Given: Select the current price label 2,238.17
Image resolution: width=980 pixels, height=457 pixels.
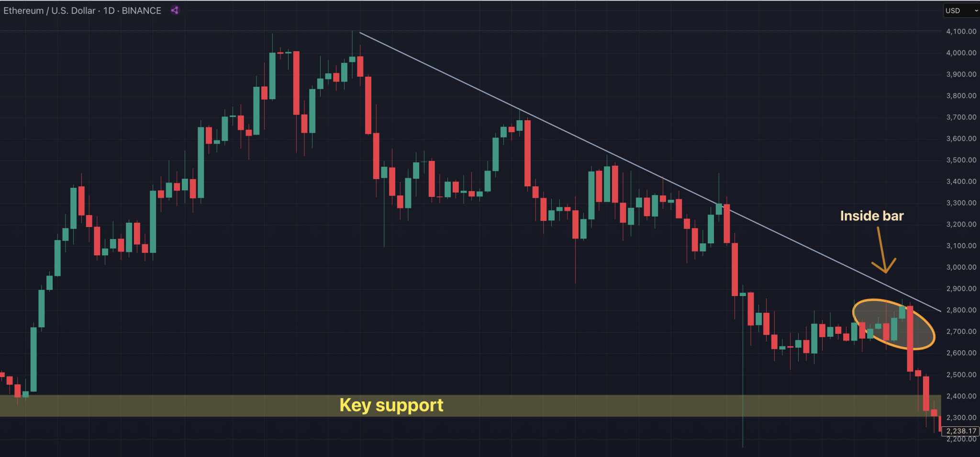Looking at the screenshot, I should click(x=959, y=431).
